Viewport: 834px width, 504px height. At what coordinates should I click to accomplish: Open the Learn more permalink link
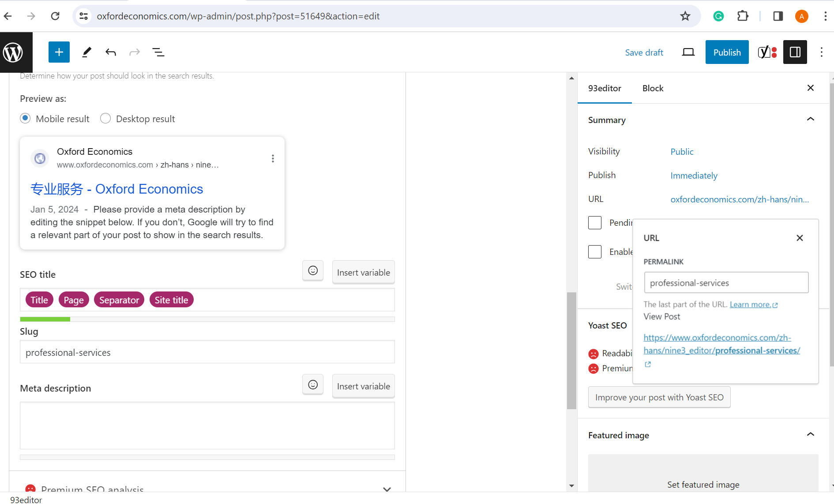(753, 305)
